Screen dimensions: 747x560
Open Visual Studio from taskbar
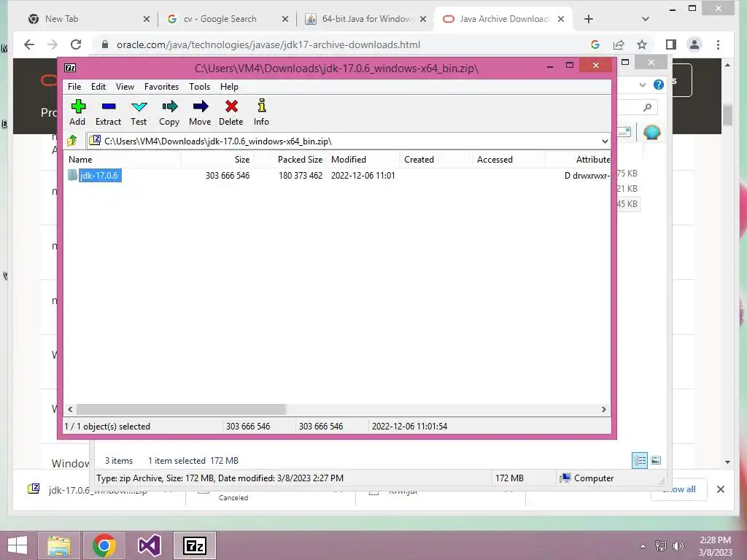[149, 545]
